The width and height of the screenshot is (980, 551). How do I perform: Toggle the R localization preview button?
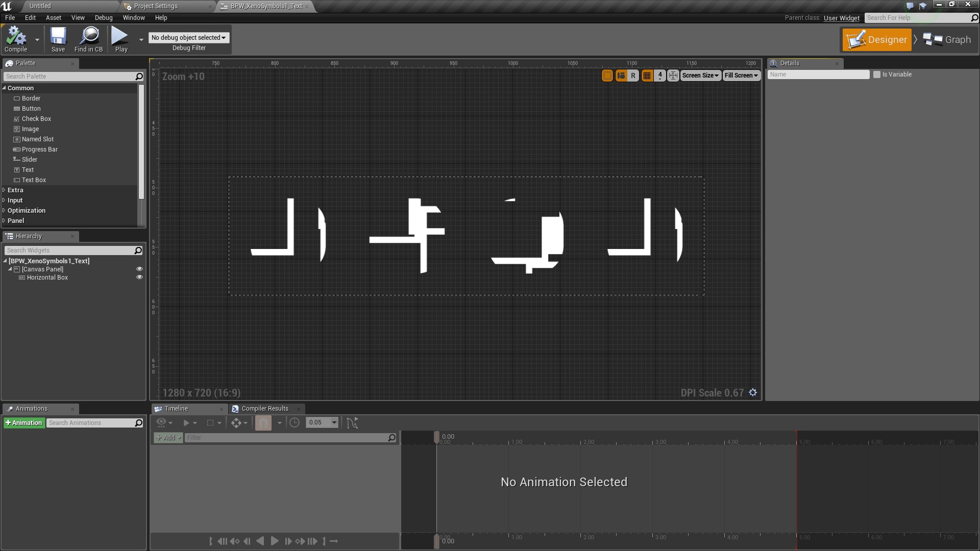point(633,76)
